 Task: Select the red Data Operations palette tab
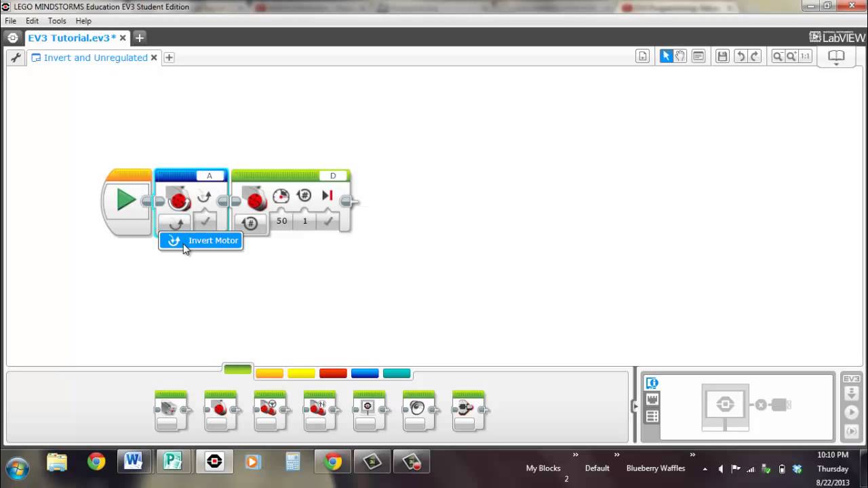pyautogui.click(x=333, y=373)
